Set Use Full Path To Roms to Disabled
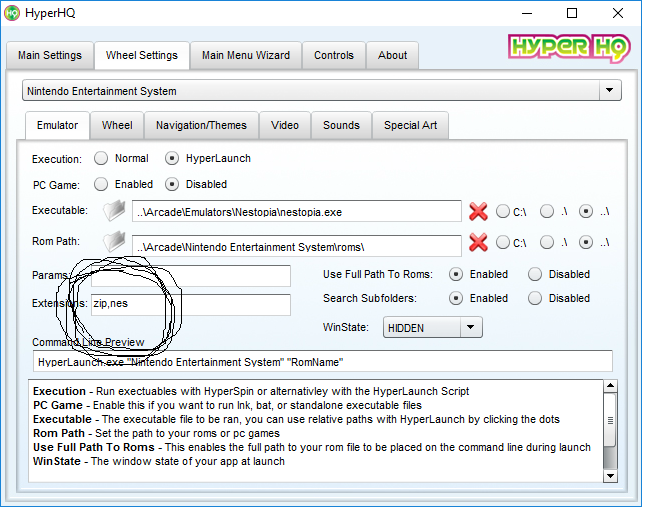The height and width of the screenshot is (507, 657). pos(535,274)
